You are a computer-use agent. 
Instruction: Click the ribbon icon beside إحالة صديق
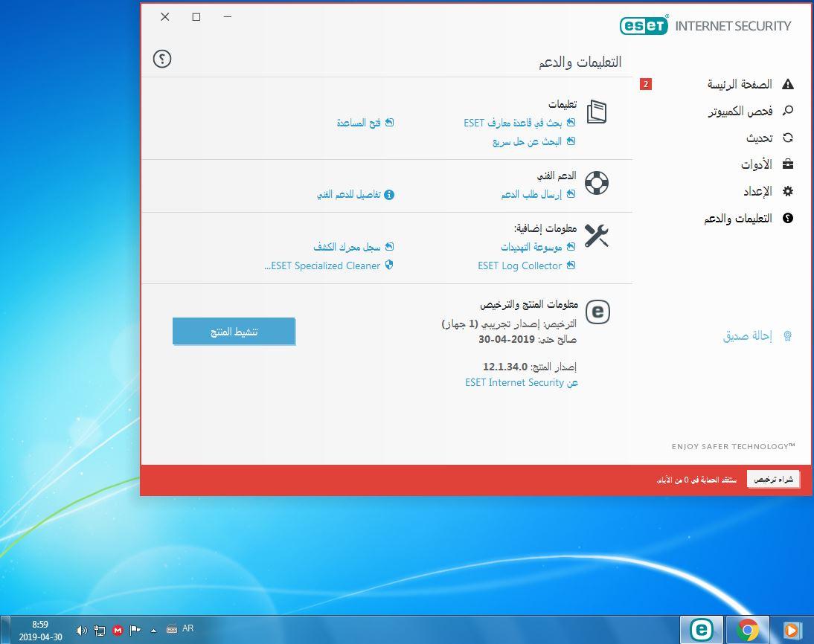[787, 336]
